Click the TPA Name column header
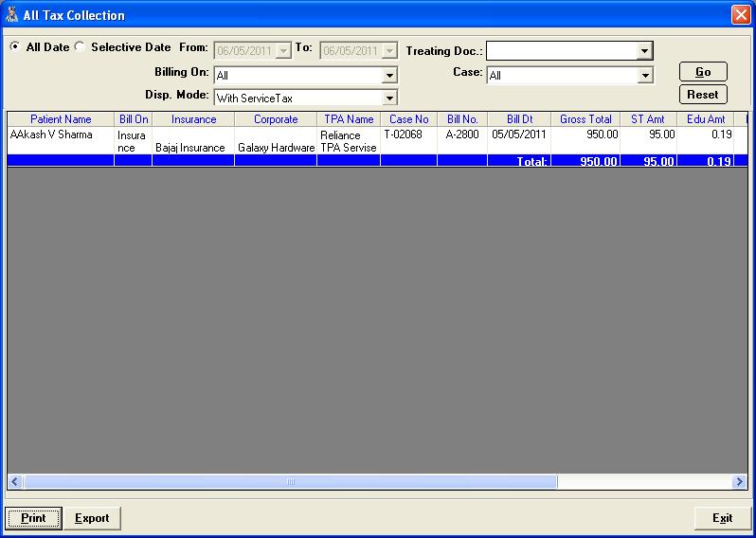Image resolution: width=756 pixels, height=538 pixels. click(x=349, y=119)
